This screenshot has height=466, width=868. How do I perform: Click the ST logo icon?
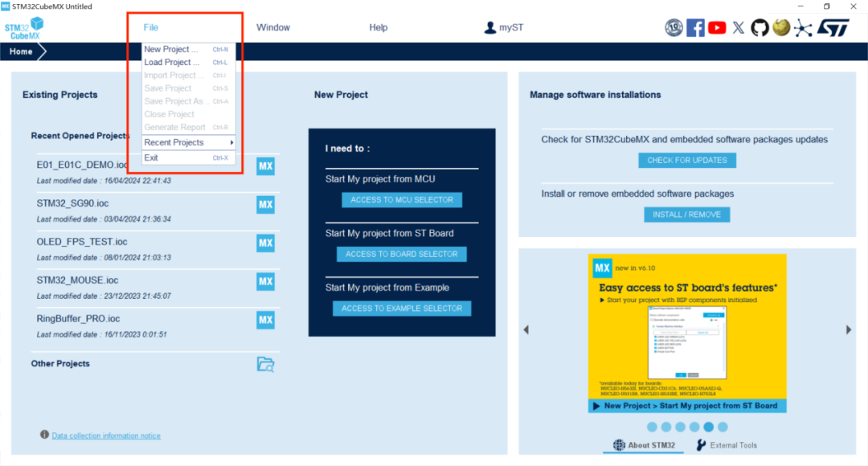point(833,27)
